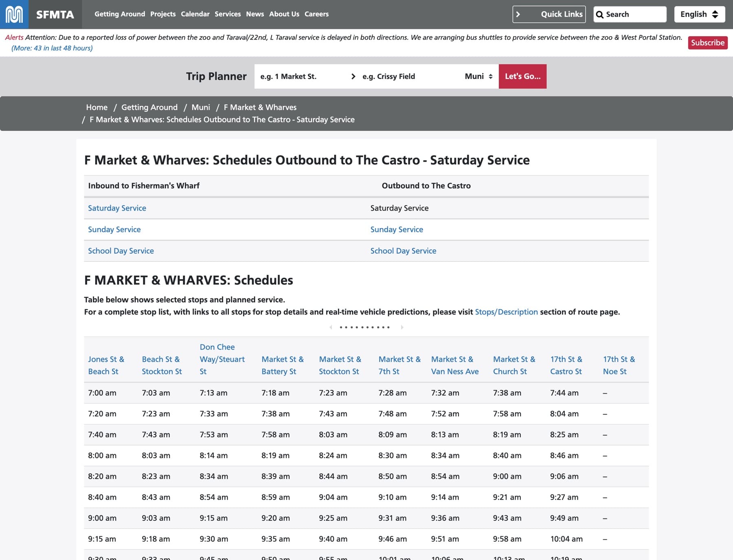The image size is (733, 560).
Task: Click the 7:20 am Jones St cell
Action: coord(102,414)
